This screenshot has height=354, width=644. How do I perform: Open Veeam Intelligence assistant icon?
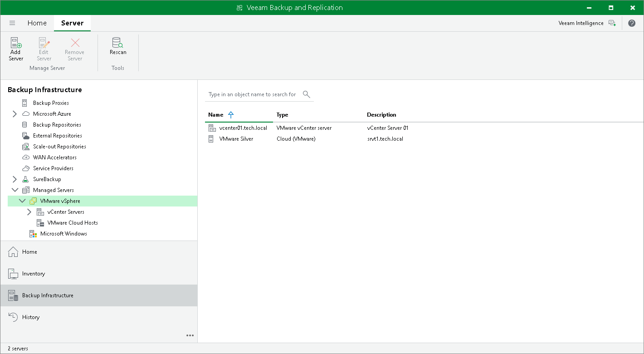(x=612, y=23)
